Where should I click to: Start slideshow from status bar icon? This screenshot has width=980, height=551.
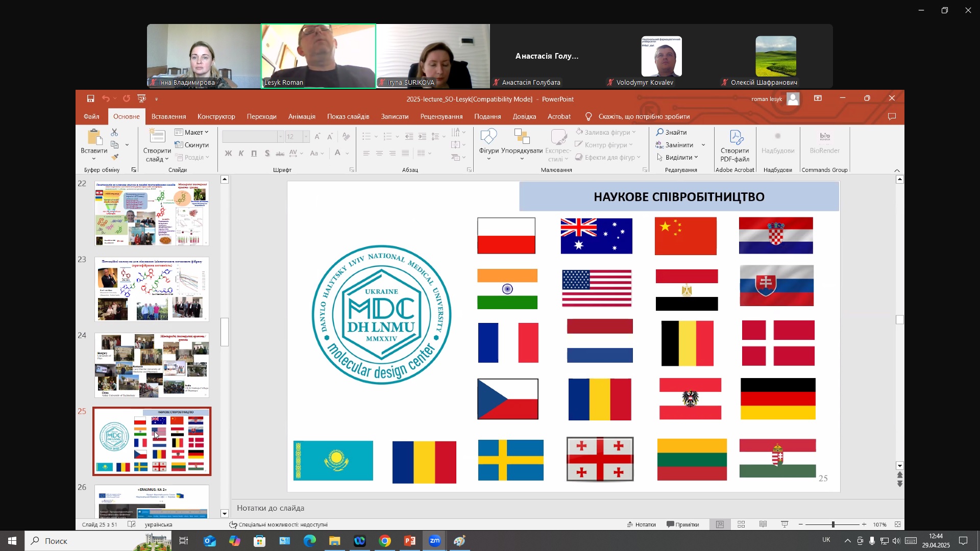click(x=785, y=524)
